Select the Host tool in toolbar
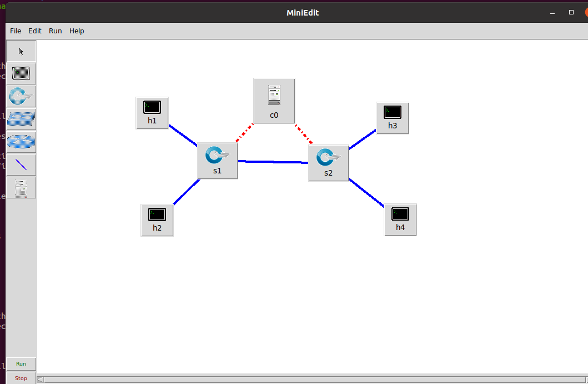 pyautogui.click(x=21, y=73)
